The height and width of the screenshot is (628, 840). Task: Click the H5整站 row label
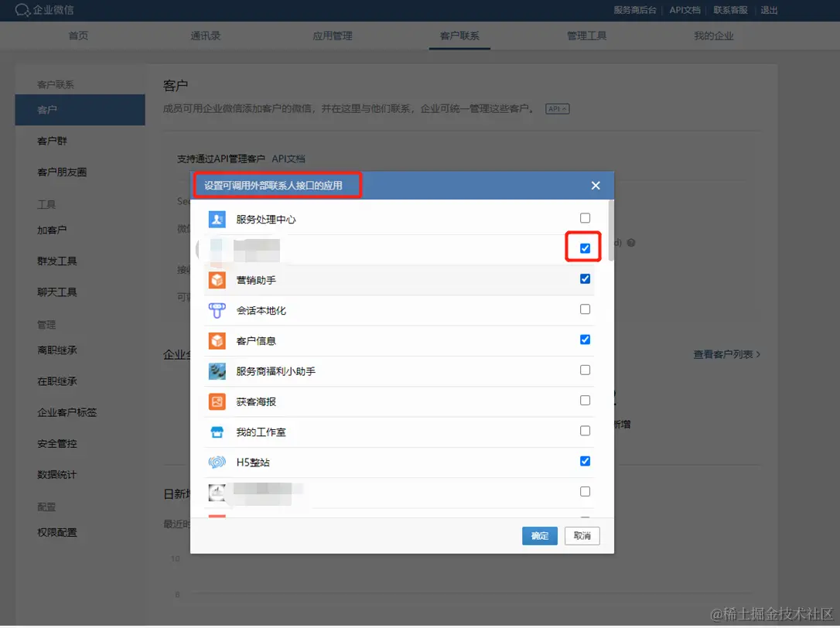tap(253, 462)
